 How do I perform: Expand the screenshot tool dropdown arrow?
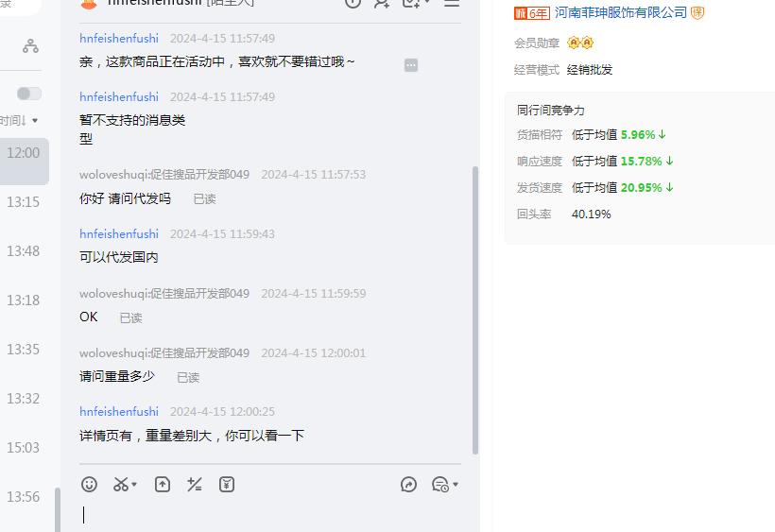(135, 486)
